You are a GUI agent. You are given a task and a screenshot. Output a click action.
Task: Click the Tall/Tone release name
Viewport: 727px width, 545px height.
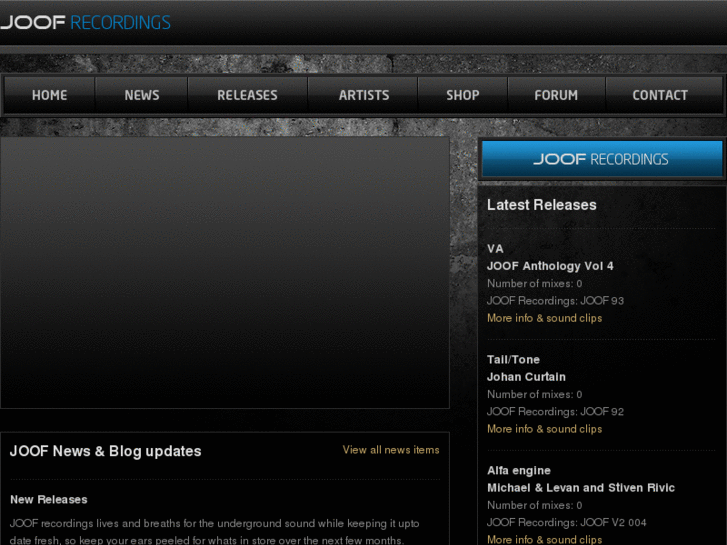(513, 360)
